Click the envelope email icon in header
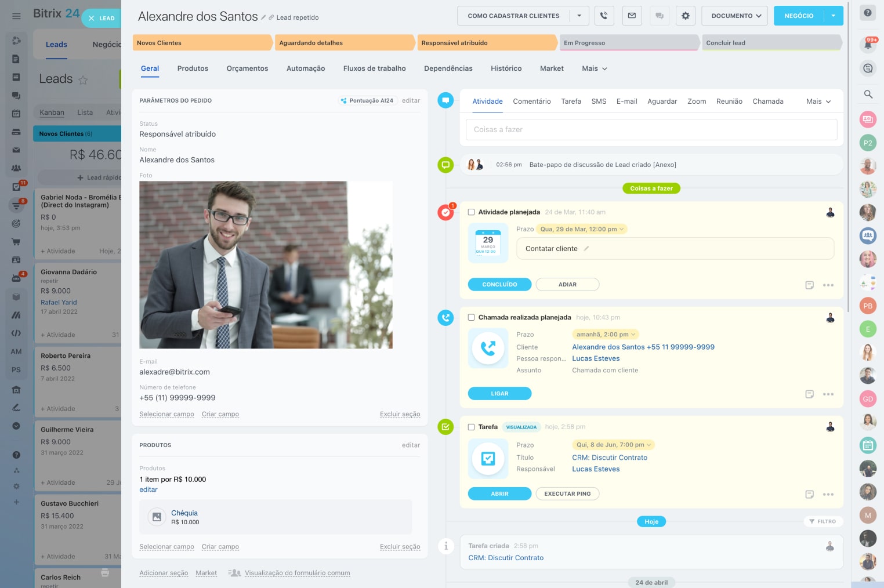 click(x=632, y=16)
